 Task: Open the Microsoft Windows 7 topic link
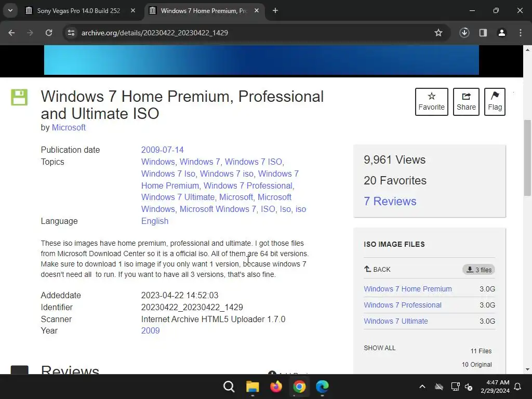(218, 209)
